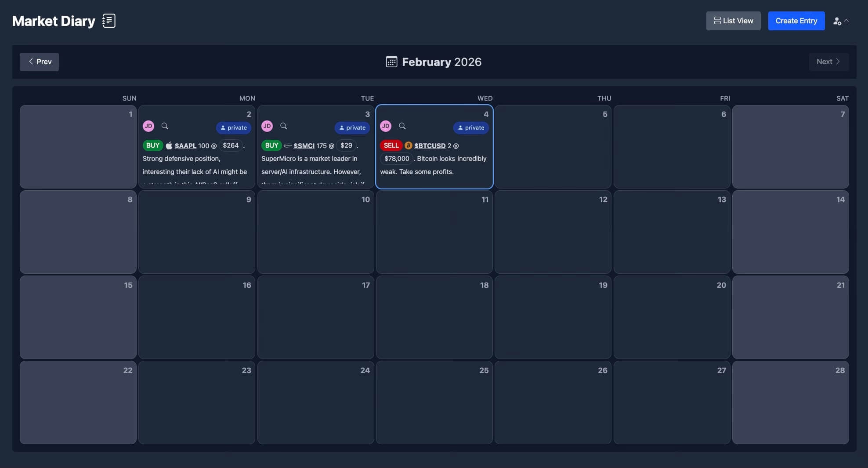Click Prev to view January 2026
This screenshot has height=468, width=868.
coord(39,62)
